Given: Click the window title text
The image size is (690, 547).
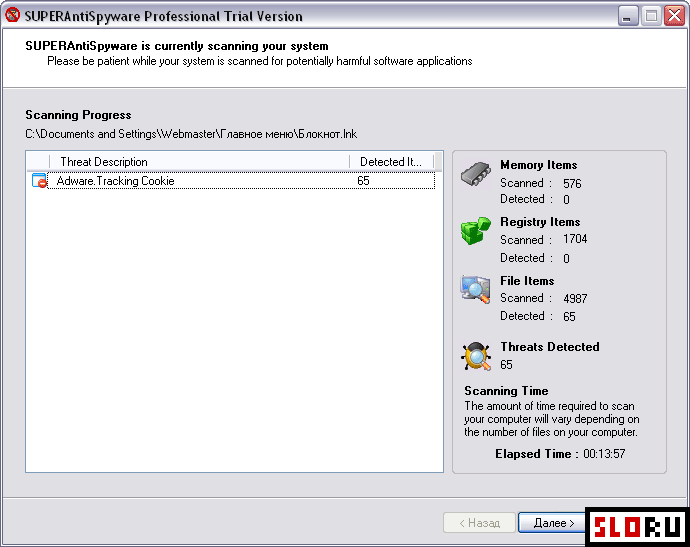Looking at the screenshot, I should click(x=163, y=16).
